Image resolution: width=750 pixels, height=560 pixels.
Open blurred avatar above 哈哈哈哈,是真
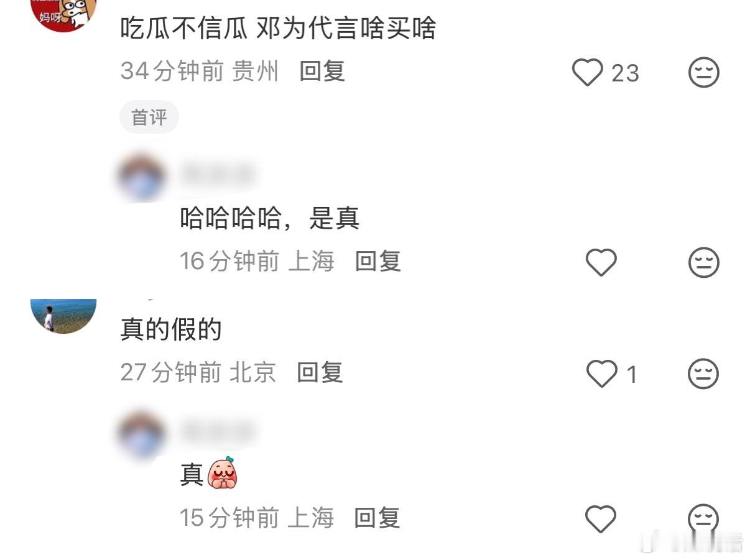[x=142, y=177]
